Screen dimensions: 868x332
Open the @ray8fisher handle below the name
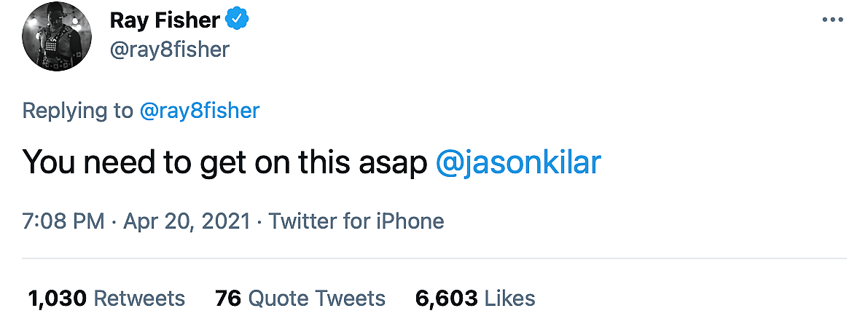coord(169,50)
